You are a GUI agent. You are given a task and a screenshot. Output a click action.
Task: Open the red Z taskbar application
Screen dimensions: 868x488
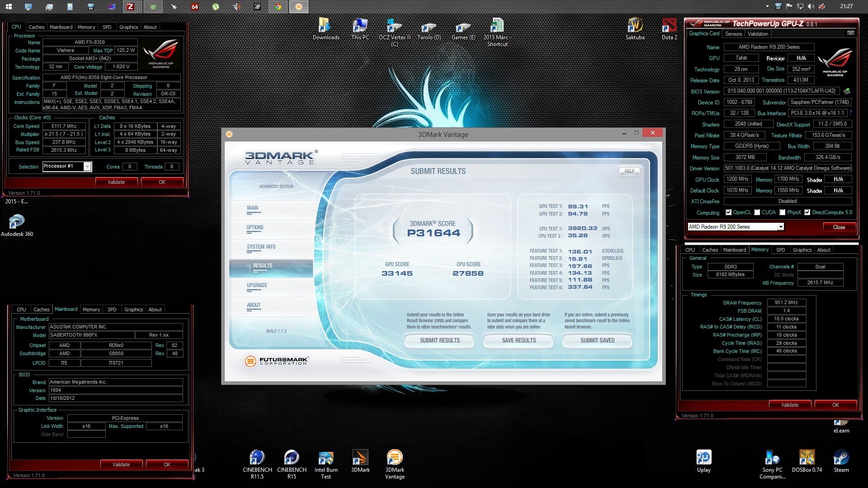[131, 6]
